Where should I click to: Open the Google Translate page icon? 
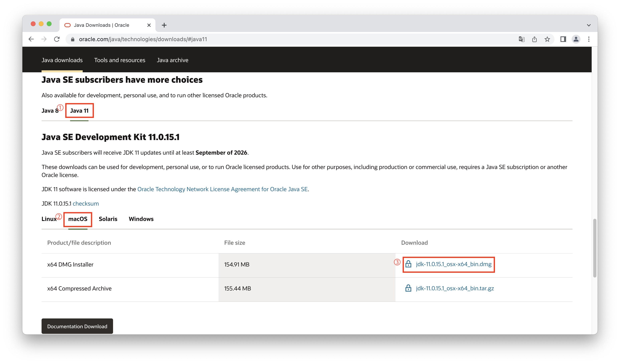521,39
